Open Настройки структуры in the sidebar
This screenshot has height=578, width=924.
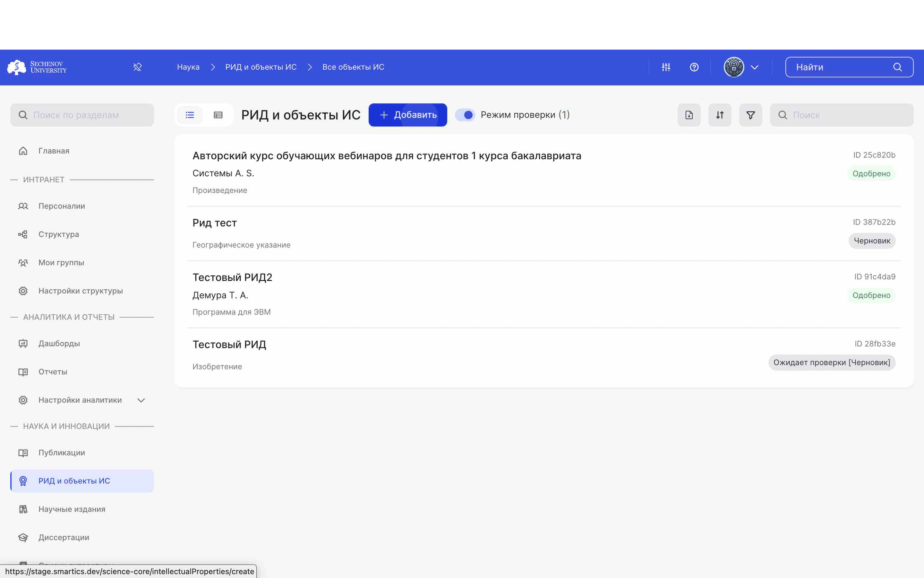tap(82, 291)
